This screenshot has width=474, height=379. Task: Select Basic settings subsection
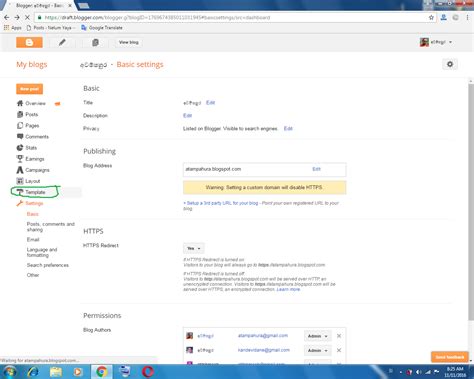(33, 214)
